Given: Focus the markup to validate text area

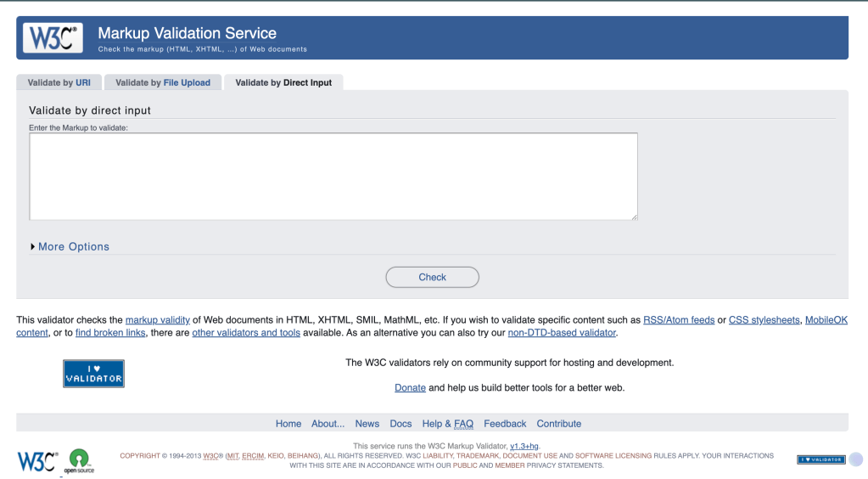Looking at the screenshot, I should 333,177.
